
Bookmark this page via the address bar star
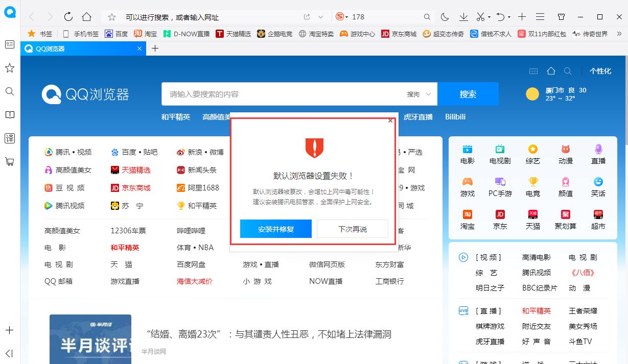pyautogui.click(x=111, y=16)
